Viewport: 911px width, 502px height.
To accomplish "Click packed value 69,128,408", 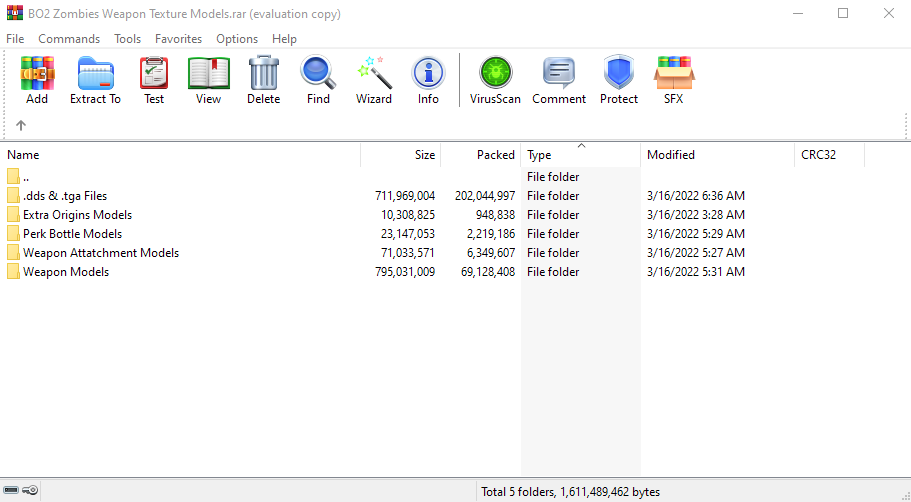I will click(x=488, y=272).
